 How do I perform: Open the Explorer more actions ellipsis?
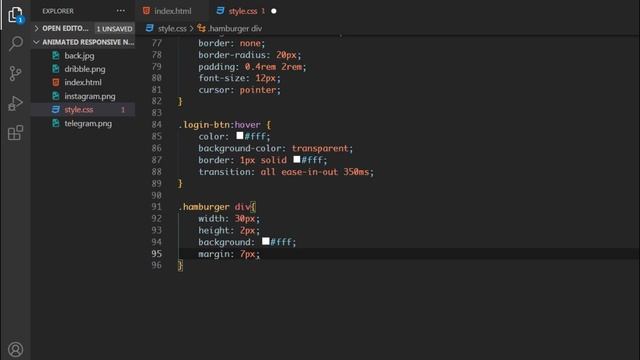pos(121,11)
